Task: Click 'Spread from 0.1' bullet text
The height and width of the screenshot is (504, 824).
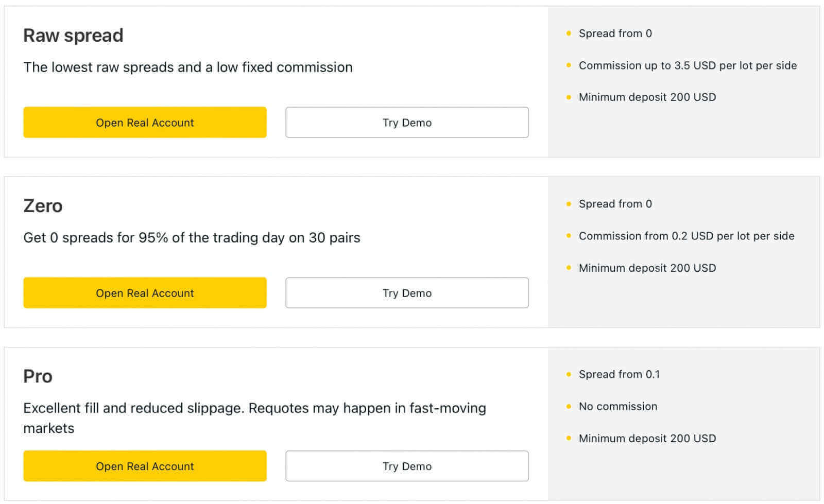Action: (619, 374)
